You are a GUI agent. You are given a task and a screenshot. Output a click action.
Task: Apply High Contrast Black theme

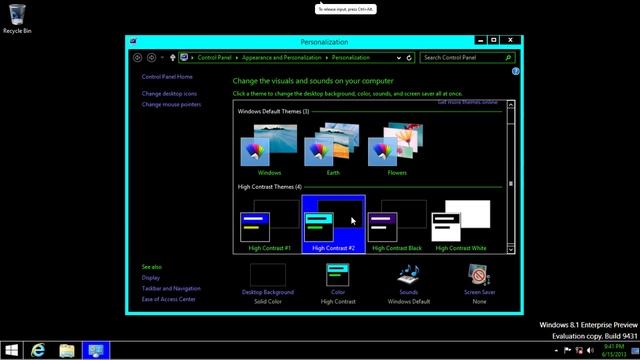[397, 224]
